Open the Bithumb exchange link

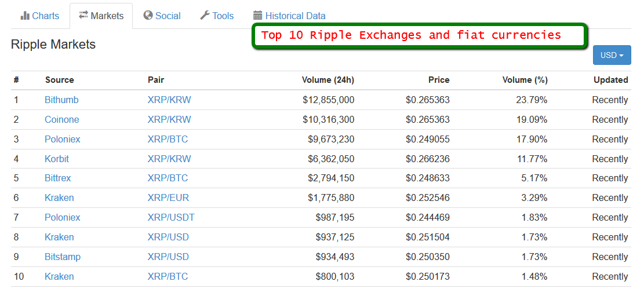pyautogui.click(x=61, y=100)
